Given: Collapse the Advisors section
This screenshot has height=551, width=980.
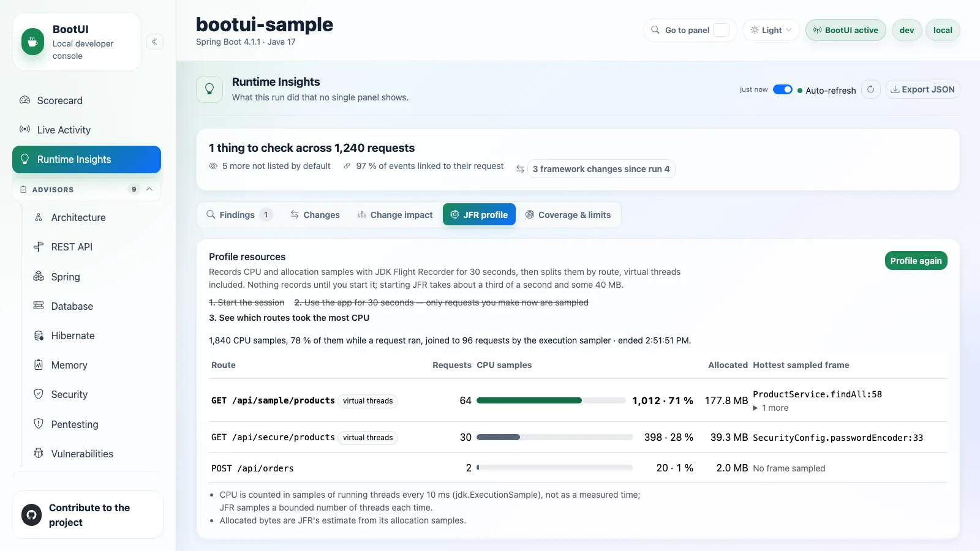Looking at the screenshot, I should (86, 189).
